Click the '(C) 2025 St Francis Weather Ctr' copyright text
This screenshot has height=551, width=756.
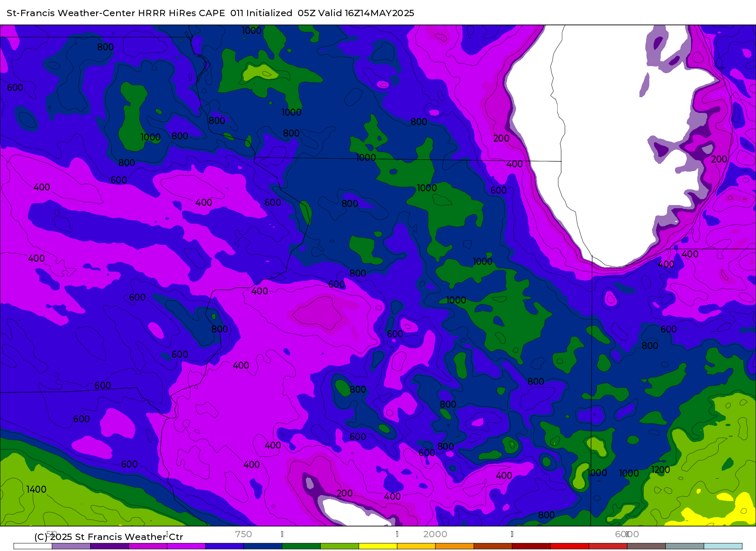coord(109,537)
